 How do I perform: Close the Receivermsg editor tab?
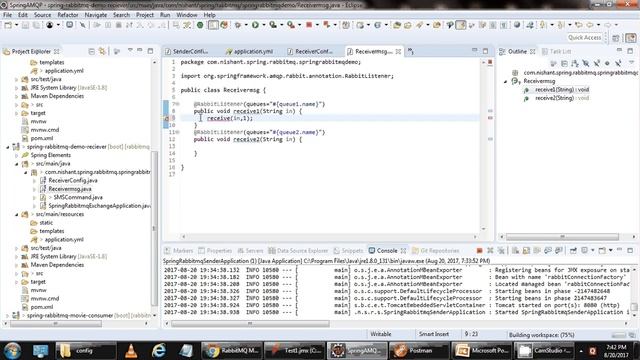[x=398, y=51]
